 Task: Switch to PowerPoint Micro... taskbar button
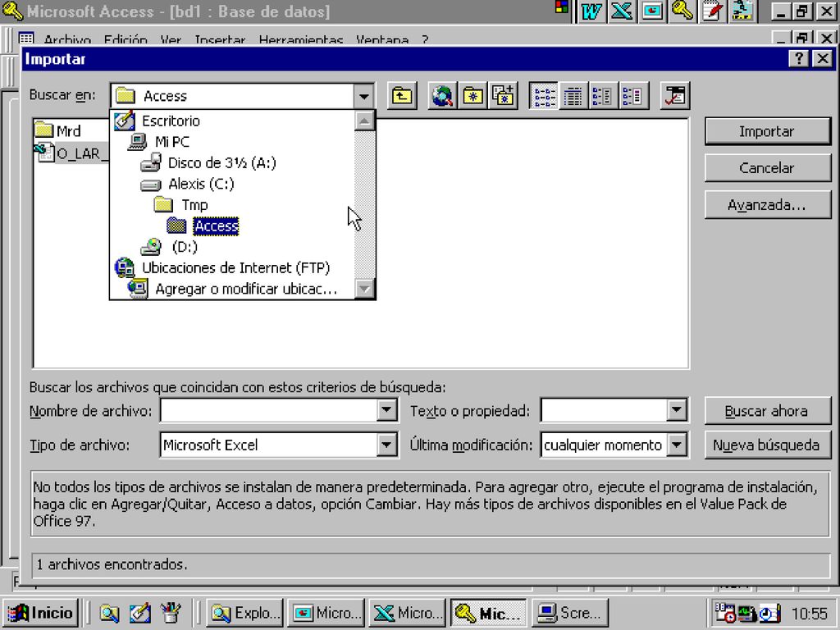click(x=326, y=612)
